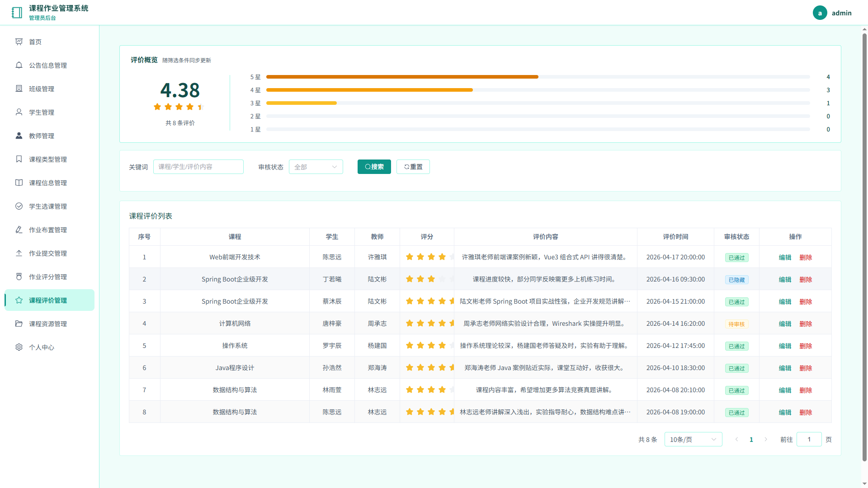Open the 10条/页 page size dropdown
Screen dimensions: 868x488
[693, 439]
